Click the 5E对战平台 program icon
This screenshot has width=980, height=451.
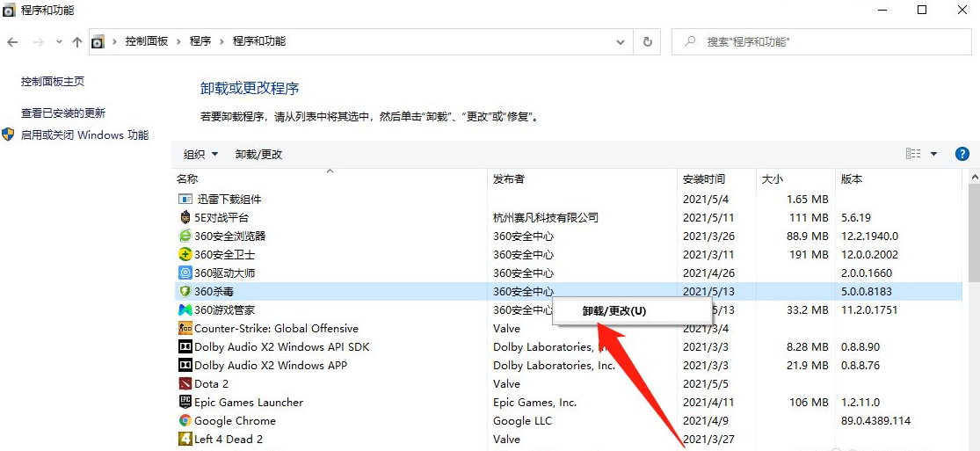coord(185,218)
